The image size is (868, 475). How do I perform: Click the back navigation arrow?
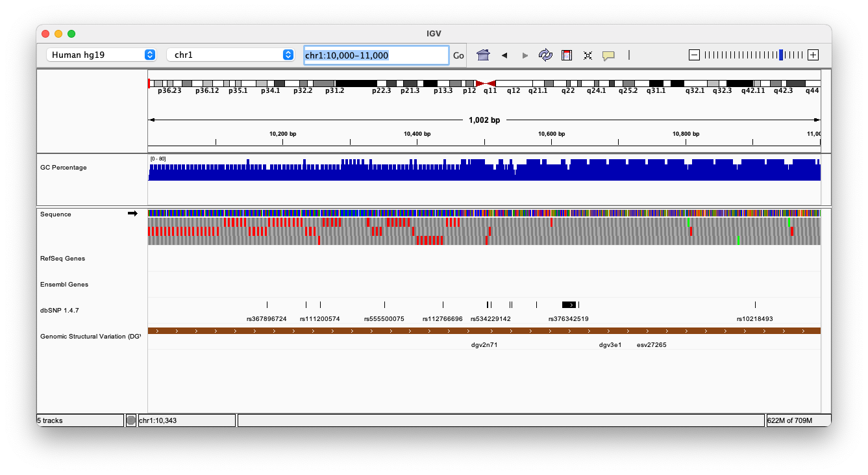[x=504, y=55]
